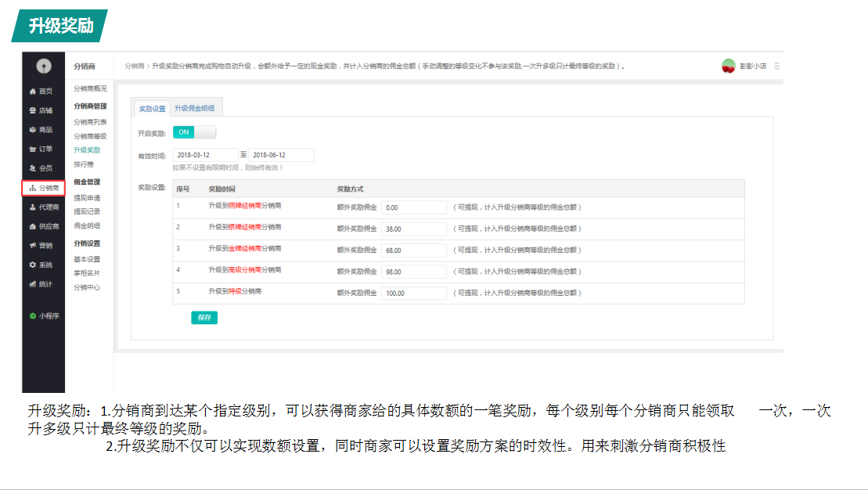Open 店铺 store section icon
This screenshot has width=868, height=490.
pos(32,111)
